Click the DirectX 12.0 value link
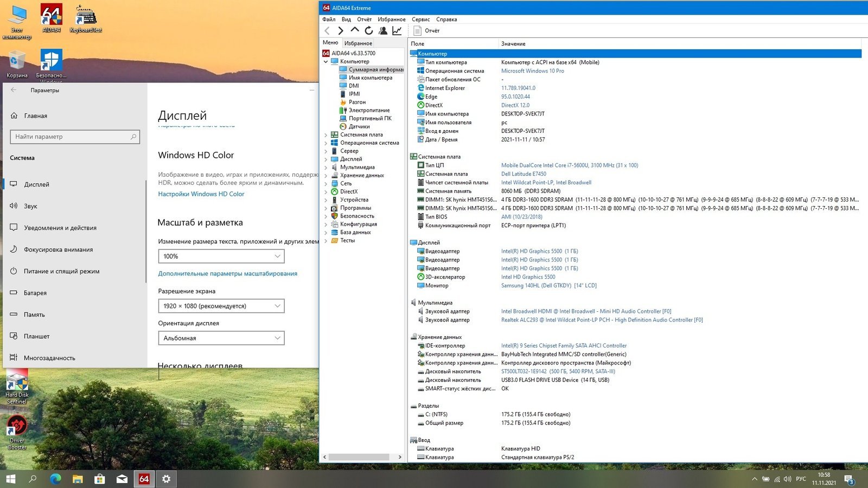Screen dimensions: 868x488 515,105
